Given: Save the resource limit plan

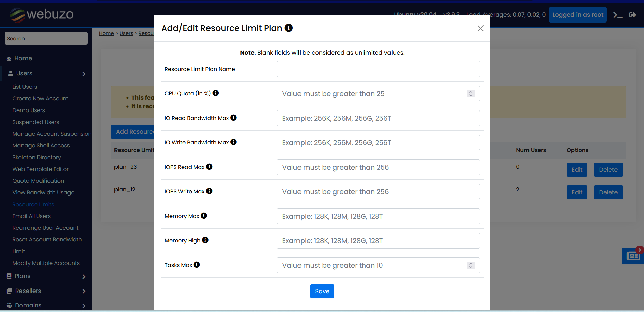Looking at the screenshot, I should (322, 291).
